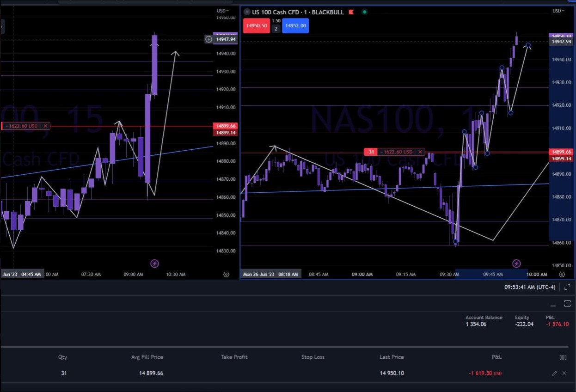Viewport: 576px width, 392px height.
Task: Click the Qty column header
Action: coord(62,357)
